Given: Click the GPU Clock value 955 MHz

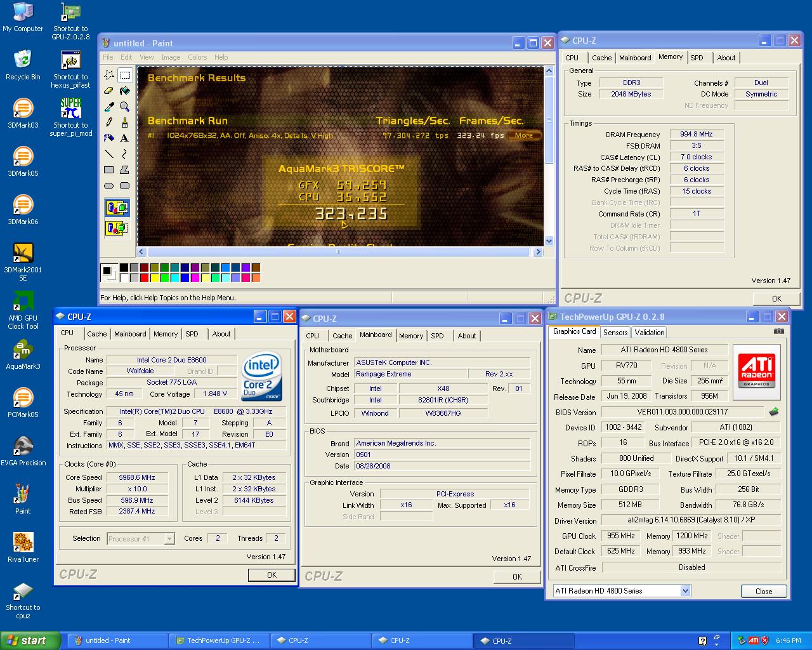Looking at the screenshot, I should (x=621, y=536).
